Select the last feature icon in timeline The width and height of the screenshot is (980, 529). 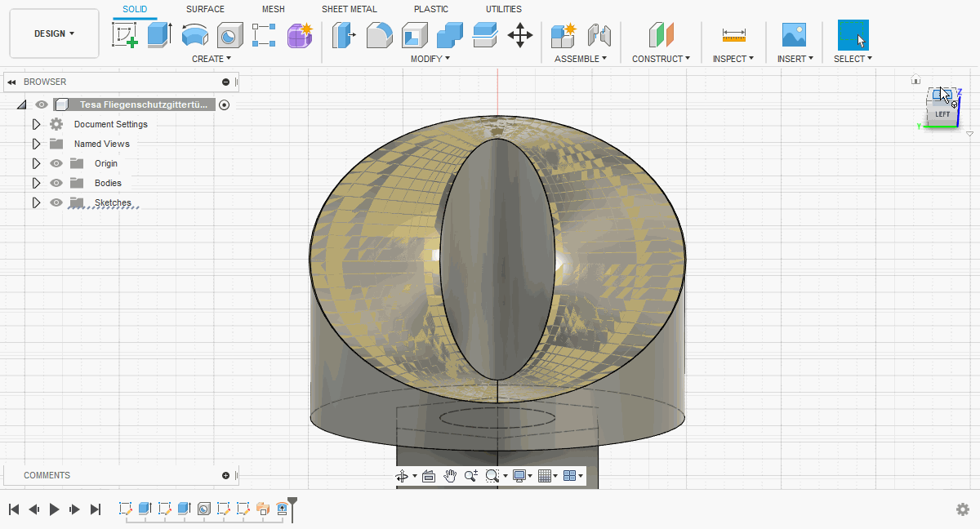[x=283, y=509]
